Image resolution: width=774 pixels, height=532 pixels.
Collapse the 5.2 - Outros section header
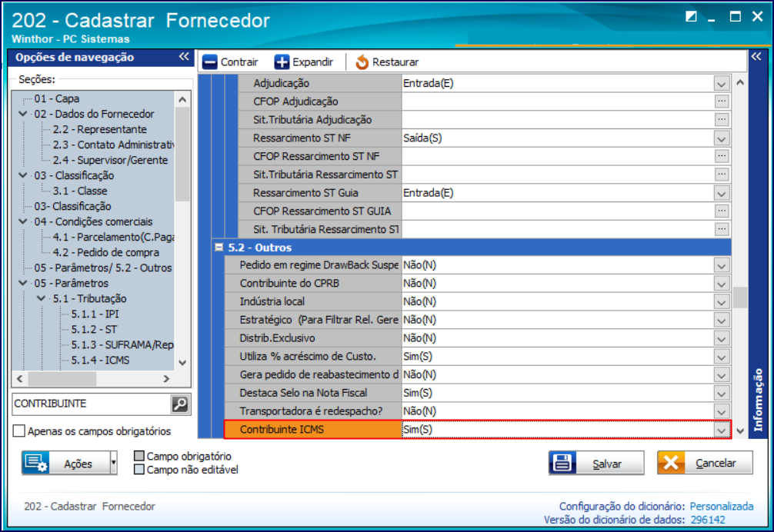[219, 247]
